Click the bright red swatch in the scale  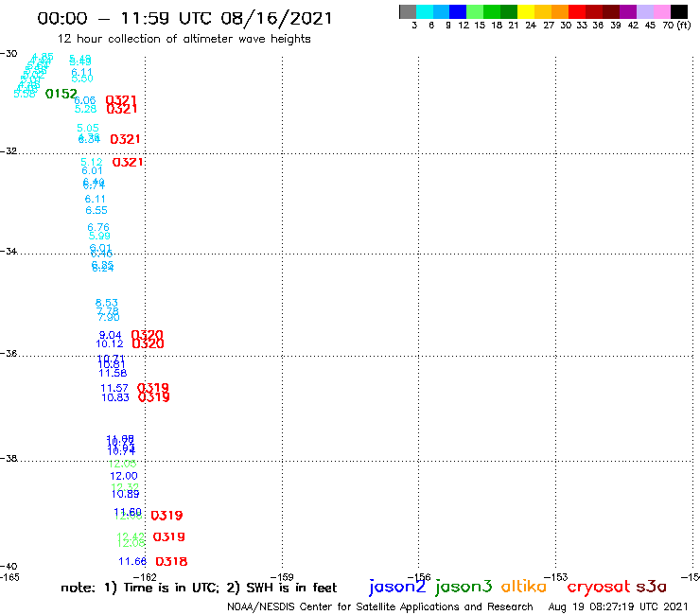[x=577, y=11]
